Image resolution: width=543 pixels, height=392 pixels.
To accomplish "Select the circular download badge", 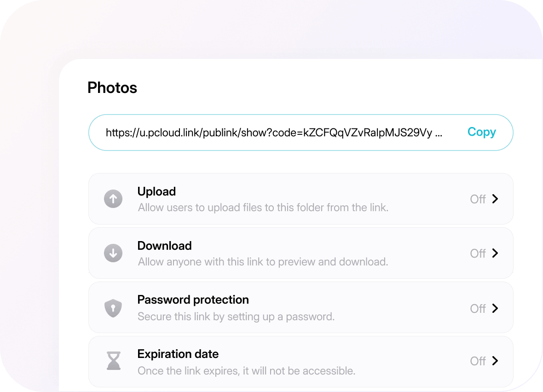I will tap(113, 253).
